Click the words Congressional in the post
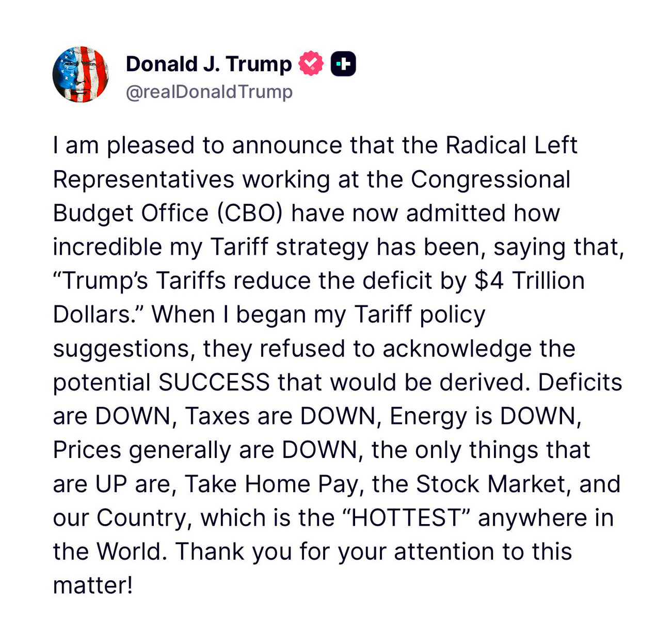 pos(490,180)
